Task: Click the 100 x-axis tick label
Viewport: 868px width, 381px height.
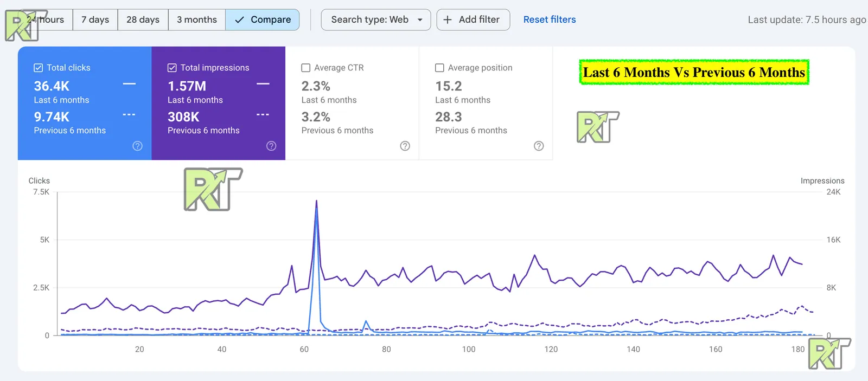Action: [469, 350]
